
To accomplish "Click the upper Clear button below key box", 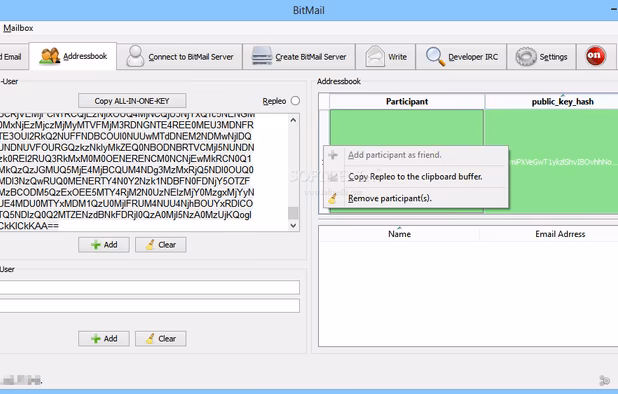I will point(160,245).
